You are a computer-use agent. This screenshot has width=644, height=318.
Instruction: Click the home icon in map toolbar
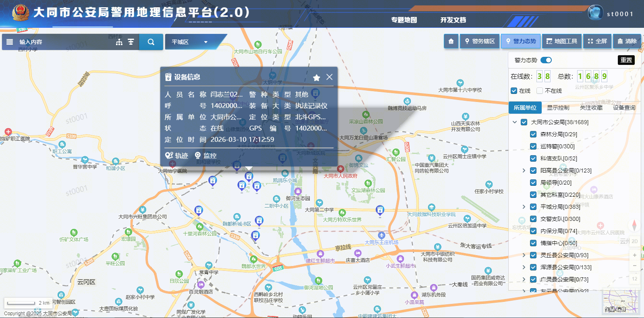point(451,41)
